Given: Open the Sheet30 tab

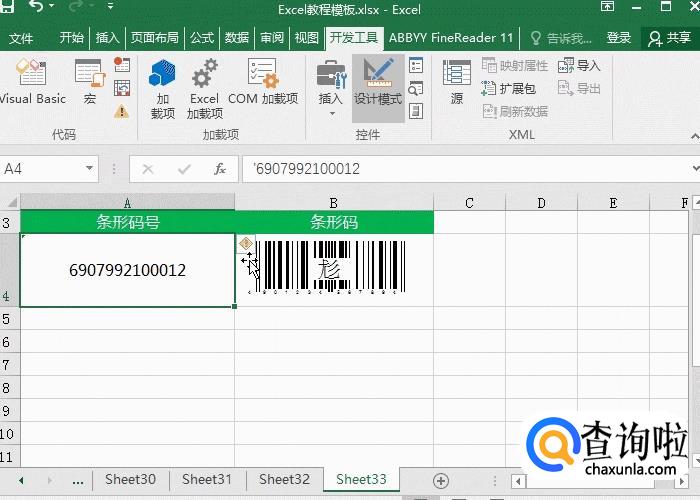Looking at the screenshot, I should [x=130, y=479].
